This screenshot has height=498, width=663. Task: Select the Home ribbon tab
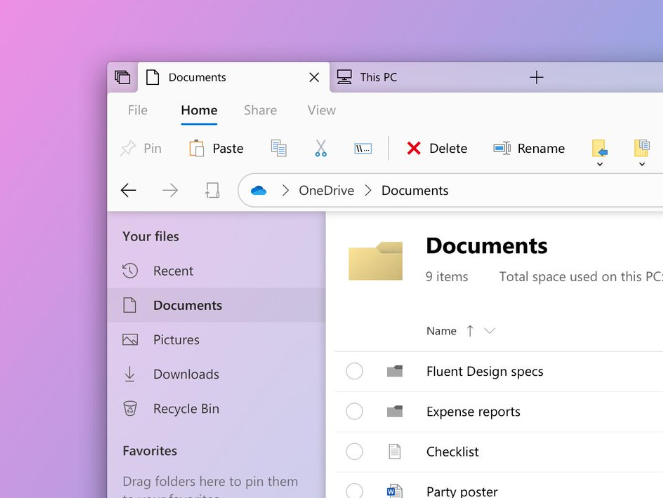click(x=199, y=110)
